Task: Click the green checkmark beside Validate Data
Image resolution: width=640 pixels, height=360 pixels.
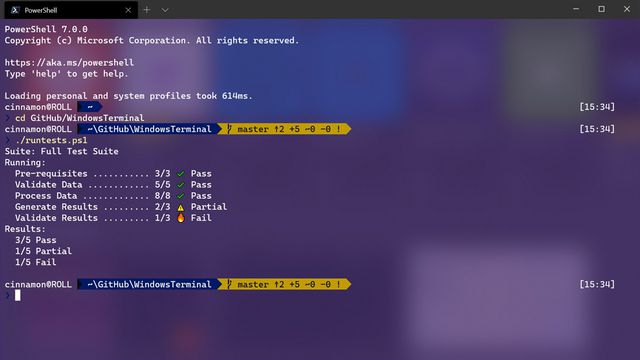Action: (x=180, y=185)
